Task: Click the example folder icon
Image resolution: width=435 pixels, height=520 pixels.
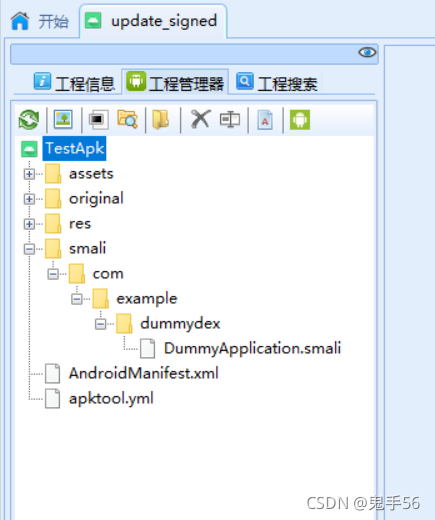Action: 100,299
